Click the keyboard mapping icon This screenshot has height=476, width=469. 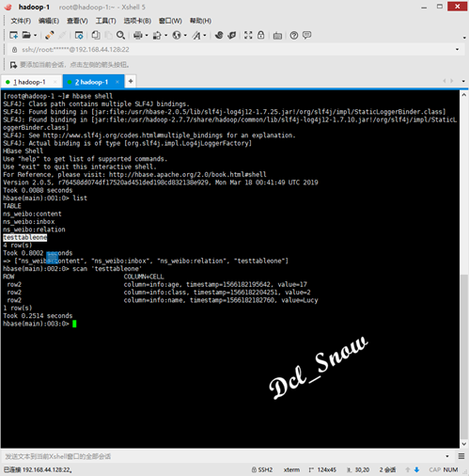click(x=277, y=36)
